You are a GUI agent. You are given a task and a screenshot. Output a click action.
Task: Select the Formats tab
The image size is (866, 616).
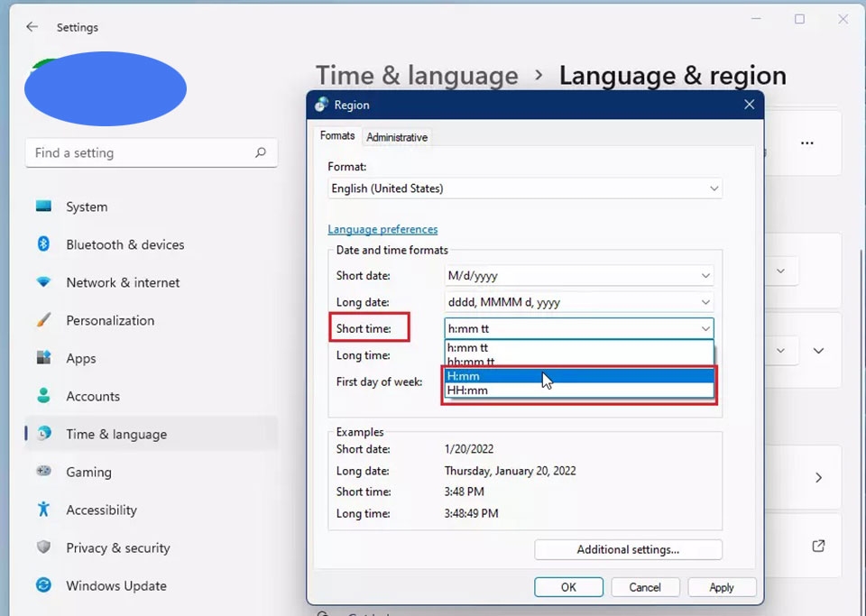click(336, 135)
